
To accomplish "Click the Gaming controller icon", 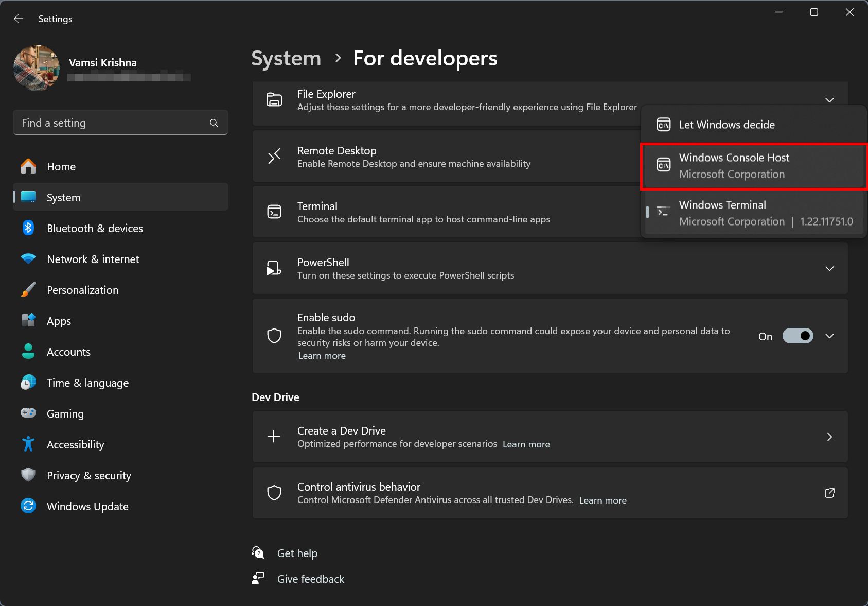I will (x=28, y=413).
